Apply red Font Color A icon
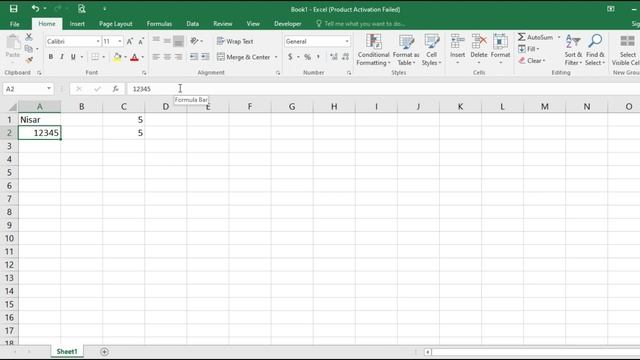The height and width of the screenshot is (360, 640). click(x=134, y=57)
